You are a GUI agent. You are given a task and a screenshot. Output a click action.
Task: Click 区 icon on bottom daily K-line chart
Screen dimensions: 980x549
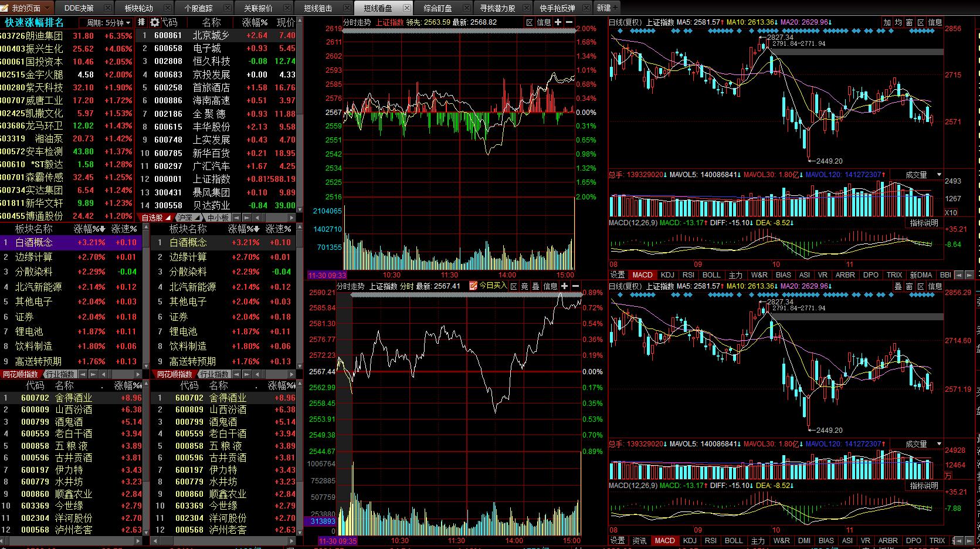click(x=921, y=286)
